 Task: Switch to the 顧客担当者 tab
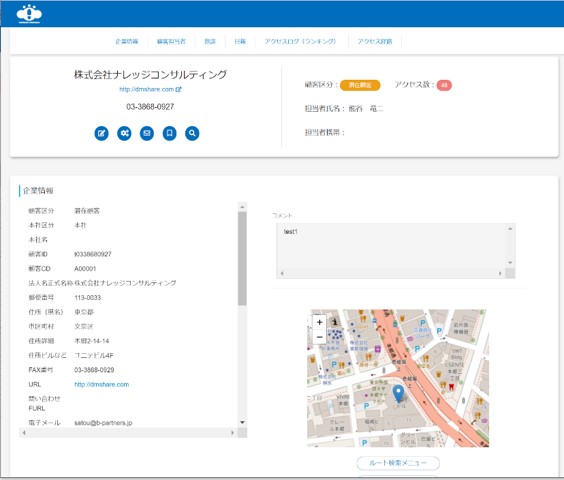pyautogui.click(x=171, y=41)
